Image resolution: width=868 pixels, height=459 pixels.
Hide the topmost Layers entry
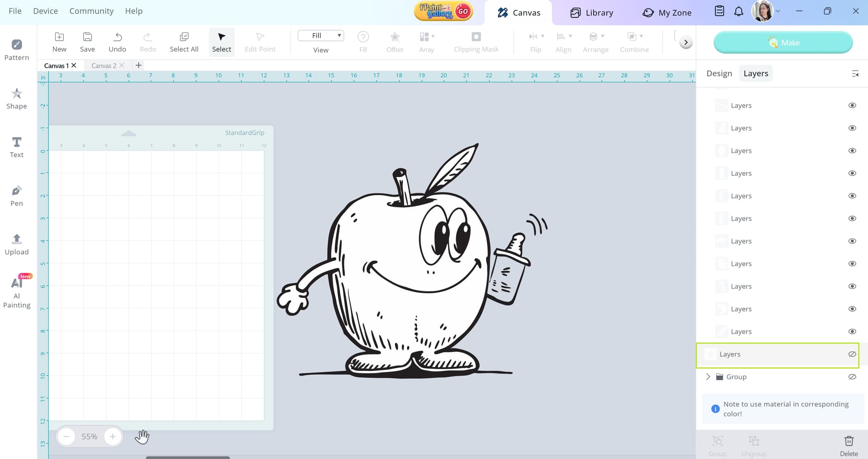coord(852,105)
